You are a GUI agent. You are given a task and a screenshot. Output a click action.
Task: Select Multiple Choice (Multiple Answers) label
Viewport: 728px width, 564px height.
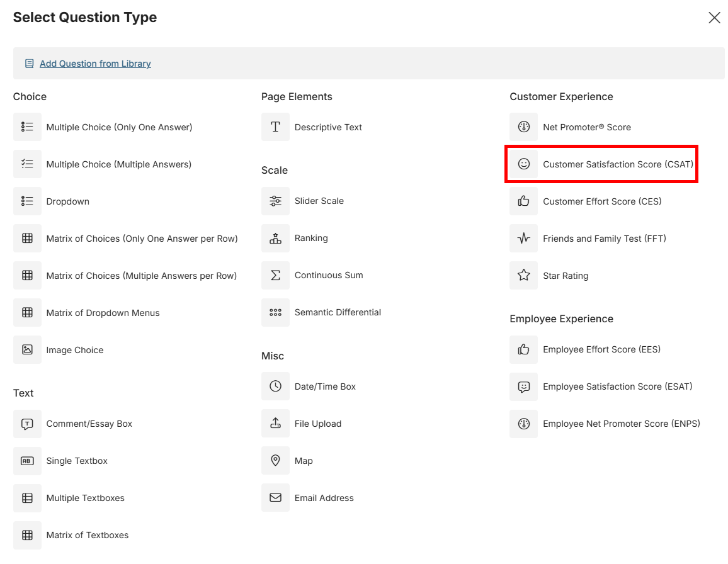[119, 164]
